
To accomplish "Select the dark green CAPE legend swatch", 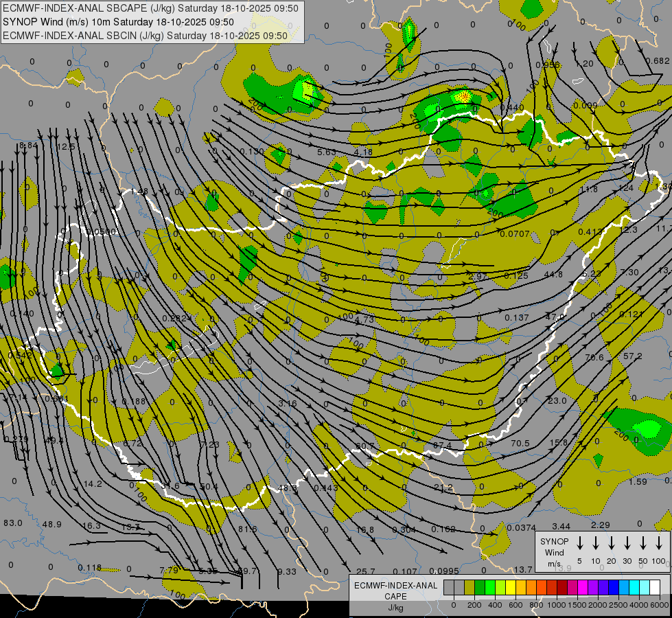I will pos(480,588).
